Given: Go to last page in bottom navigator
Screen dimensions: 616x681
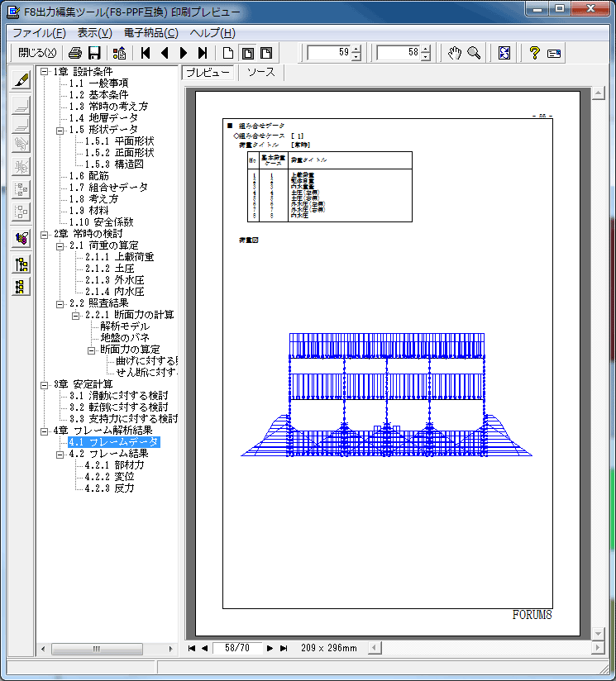Looking at the screenshot, I should coord(284,649).
